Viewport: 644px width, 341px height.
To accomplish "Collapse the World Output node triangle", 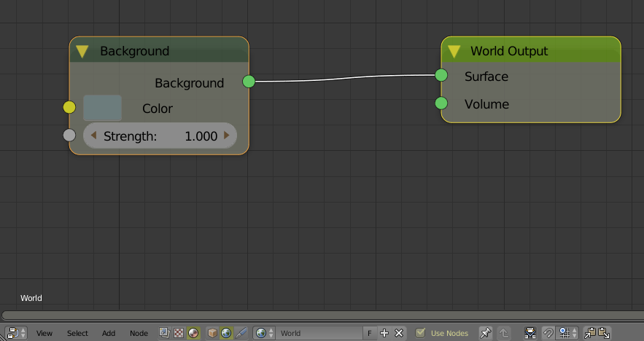I will [454, 51].
